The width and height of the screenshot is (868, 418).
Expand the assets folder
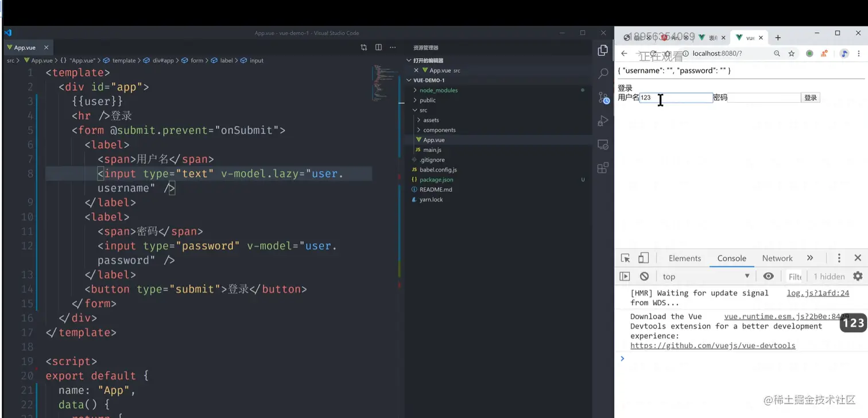431,120
